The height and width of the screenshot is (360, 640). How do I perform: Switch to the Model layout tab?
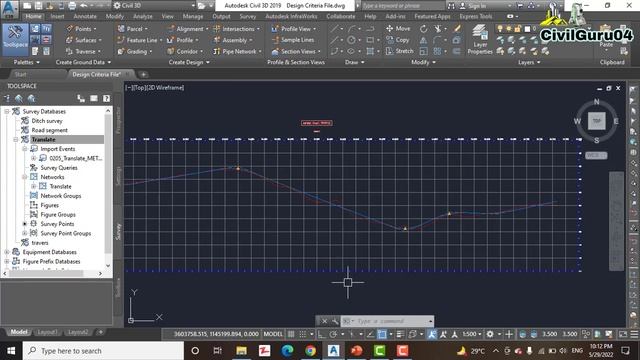coord(19,332)
